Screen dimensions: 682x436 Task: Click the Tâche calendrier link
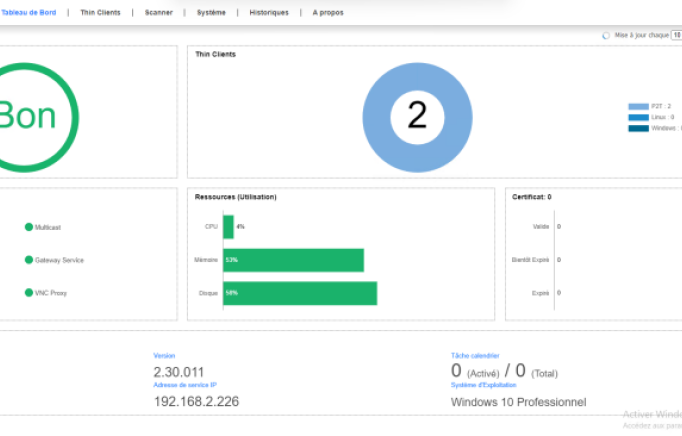click(x=473, y=355)
